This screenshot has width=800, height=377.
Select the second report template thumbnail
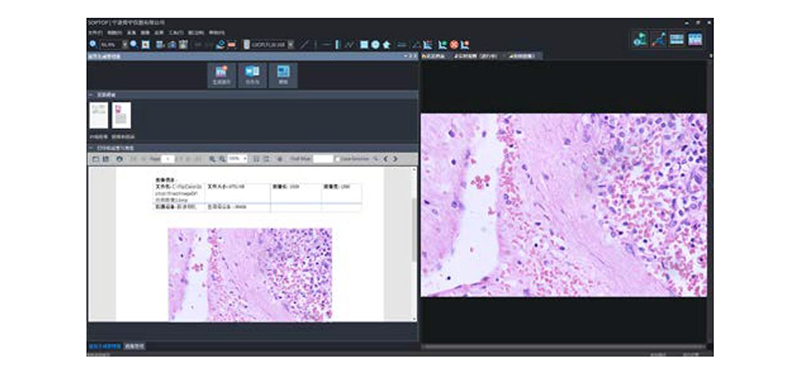click(121, 115)
